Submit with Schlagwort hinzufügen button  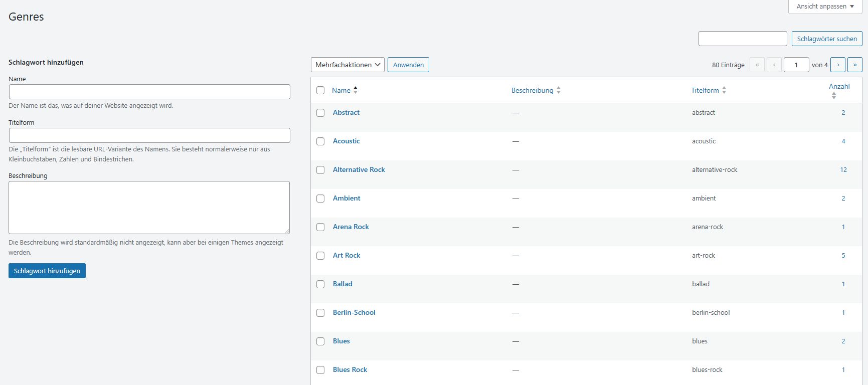47,271
